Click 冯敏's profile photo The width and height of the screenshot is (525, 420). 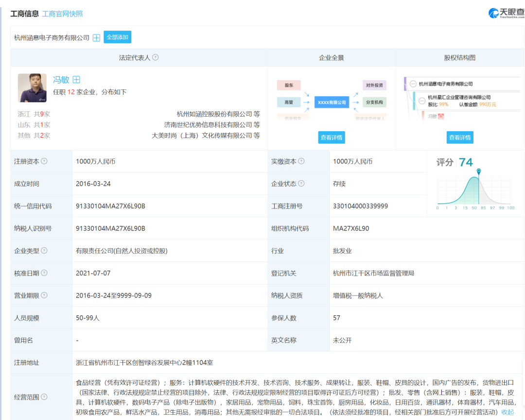point(32,88)
